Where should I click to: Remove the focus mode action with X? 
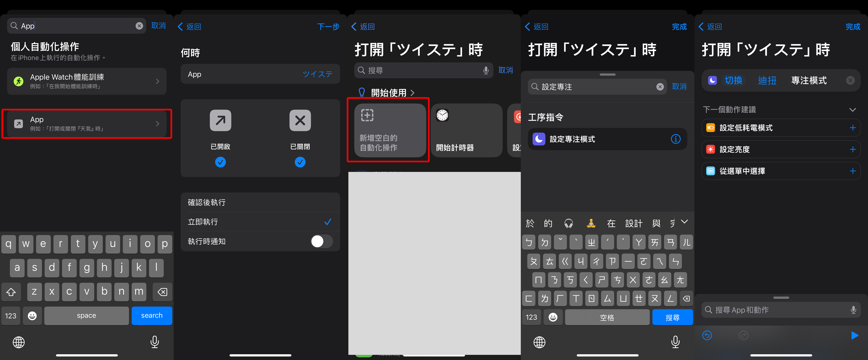[x=850, y=81]
